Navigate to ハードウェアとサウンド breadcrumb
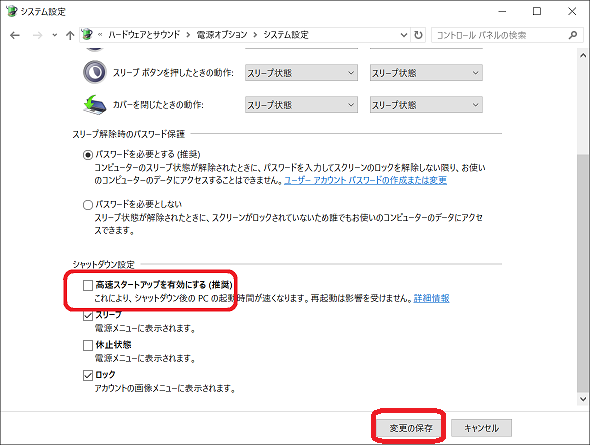 (144, 35)
